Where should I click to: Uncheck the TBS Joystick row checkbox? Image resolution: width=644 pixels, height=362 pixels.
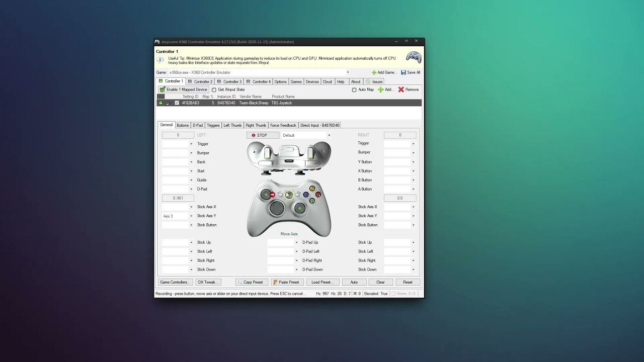pos(177,103)
